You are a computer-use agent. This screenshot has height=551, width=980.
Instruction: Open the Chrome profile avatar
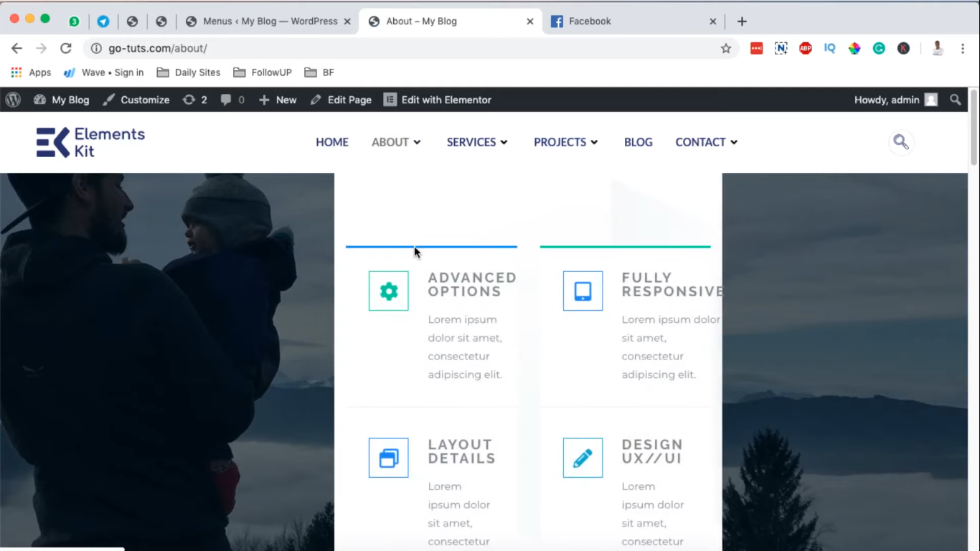coord(937,48)
